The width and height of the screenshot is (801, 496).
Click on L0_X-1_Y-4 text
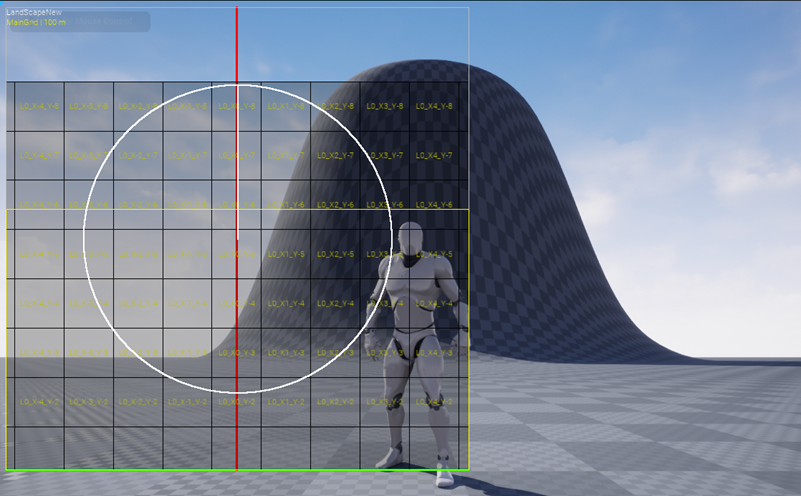pos(187,303)
